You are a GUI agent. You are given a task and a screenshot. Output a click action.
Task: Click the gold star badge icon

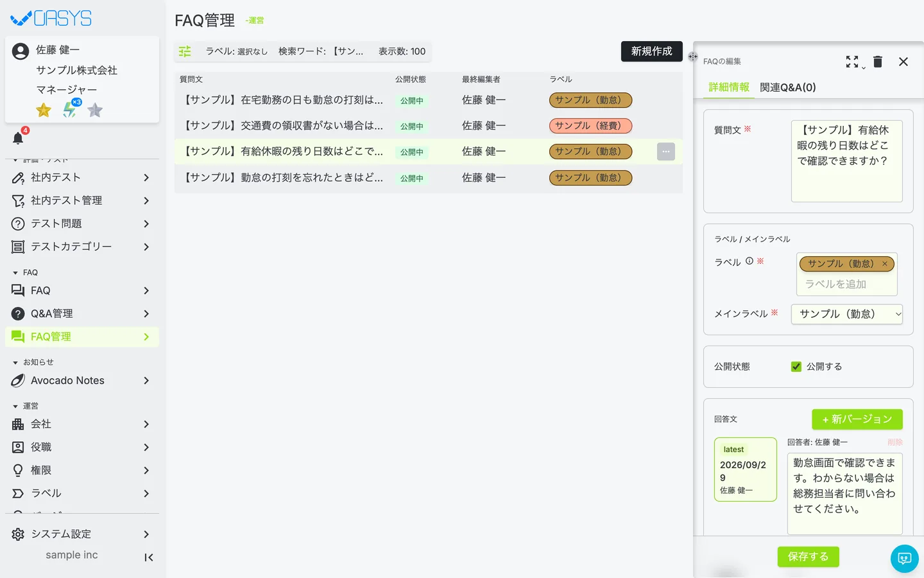tap(44, 110)
